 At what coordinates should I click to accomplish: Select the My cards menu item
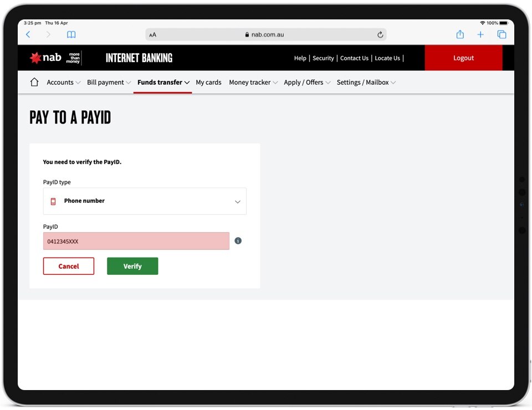click(x=208, y=83)
